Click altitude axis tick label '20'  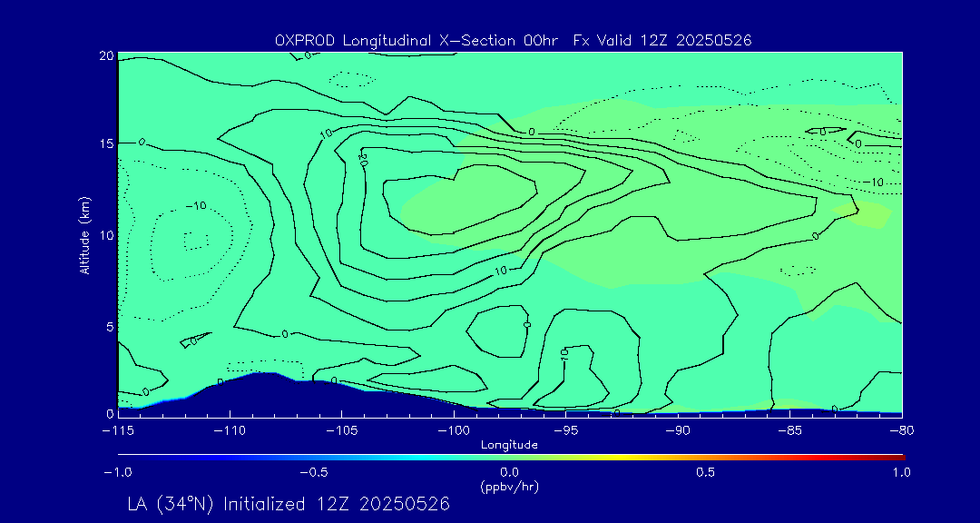[107, 55]
